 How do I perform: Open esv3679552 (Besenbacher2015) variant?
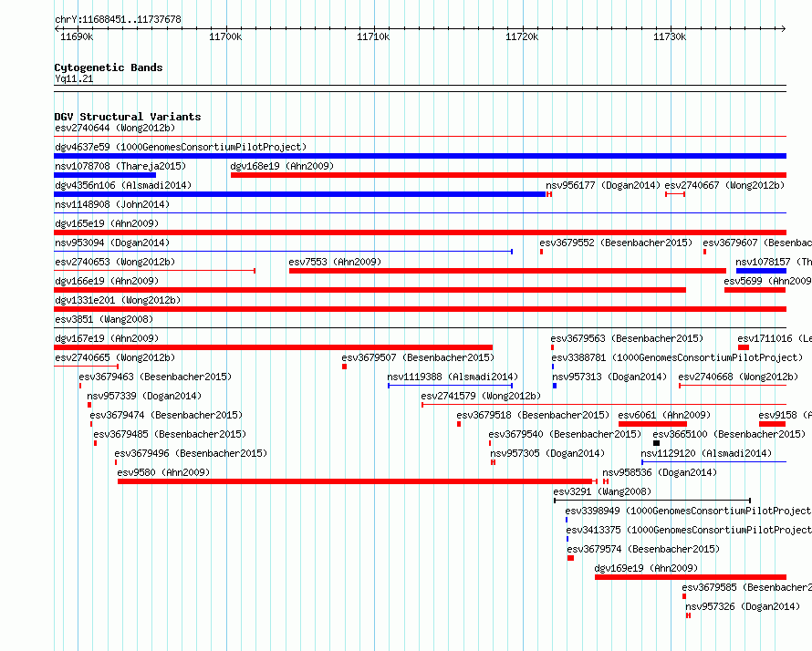point(616,243)
